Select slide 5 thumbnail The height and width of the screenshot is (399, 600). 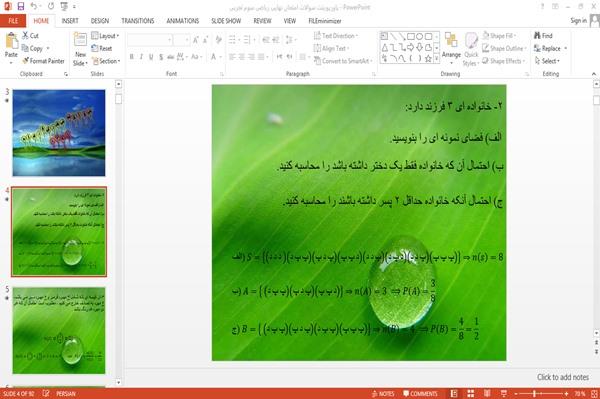tap(59, 331)
